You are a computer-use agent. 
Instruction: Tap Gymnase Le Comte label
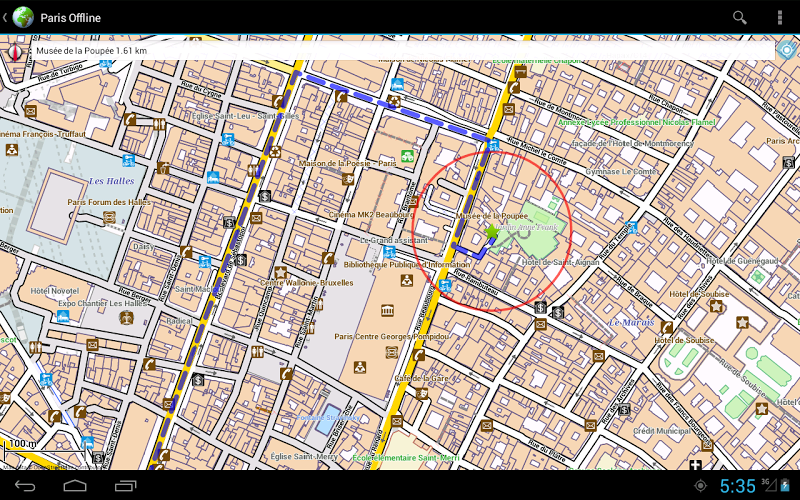coord(621,171)
